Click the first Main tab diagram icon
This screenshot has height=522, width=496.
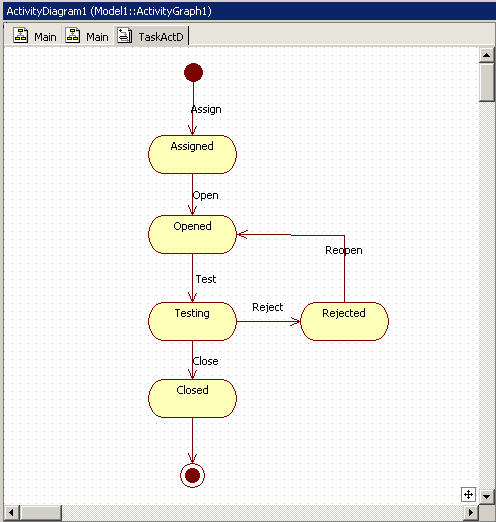click(21, 35)
